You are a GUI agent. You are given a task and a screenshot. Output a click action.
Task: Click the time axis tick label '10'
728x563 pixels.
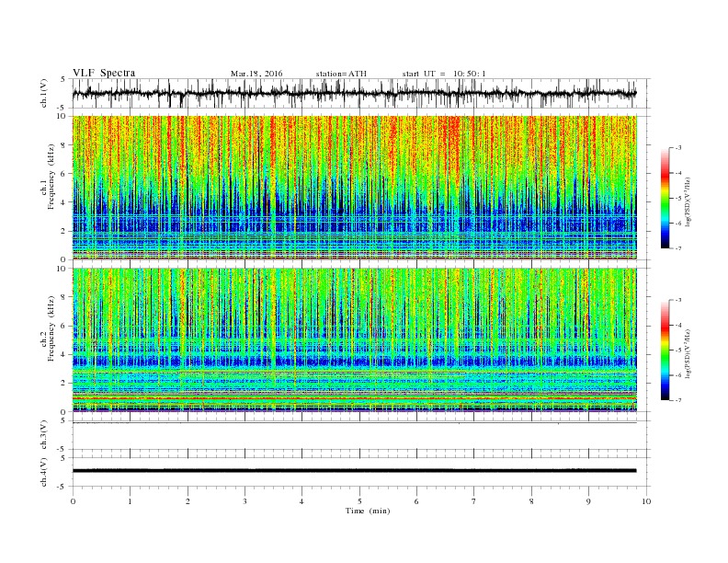point(646,501)
